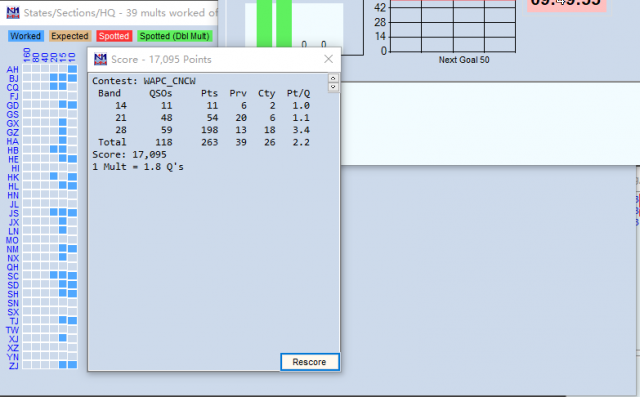Select the CQ multiplier row label
The image size is (640, 397).
point(12,87)
